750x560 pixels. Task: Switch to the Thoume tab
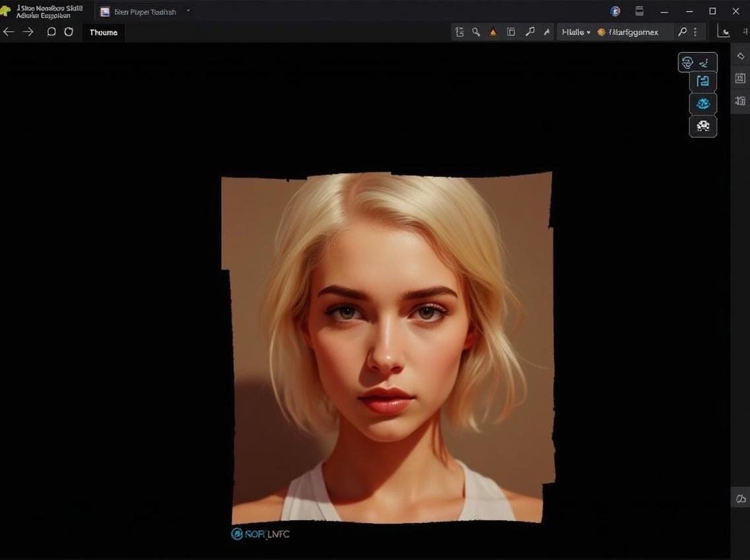click(104, 32)
